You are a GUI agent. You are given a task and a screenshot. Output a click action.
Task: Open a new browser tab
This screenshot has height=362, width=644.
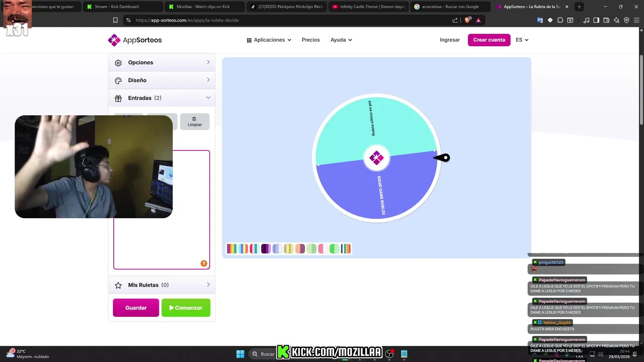579,7
